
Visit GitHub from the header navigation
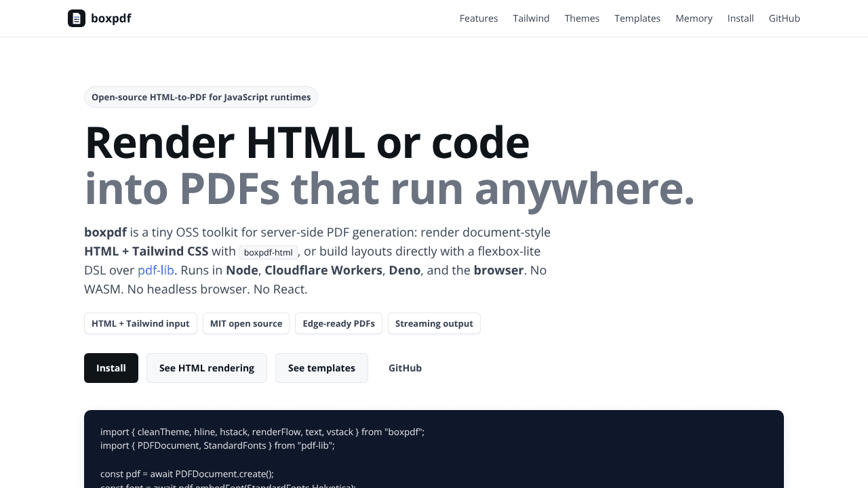785,18
